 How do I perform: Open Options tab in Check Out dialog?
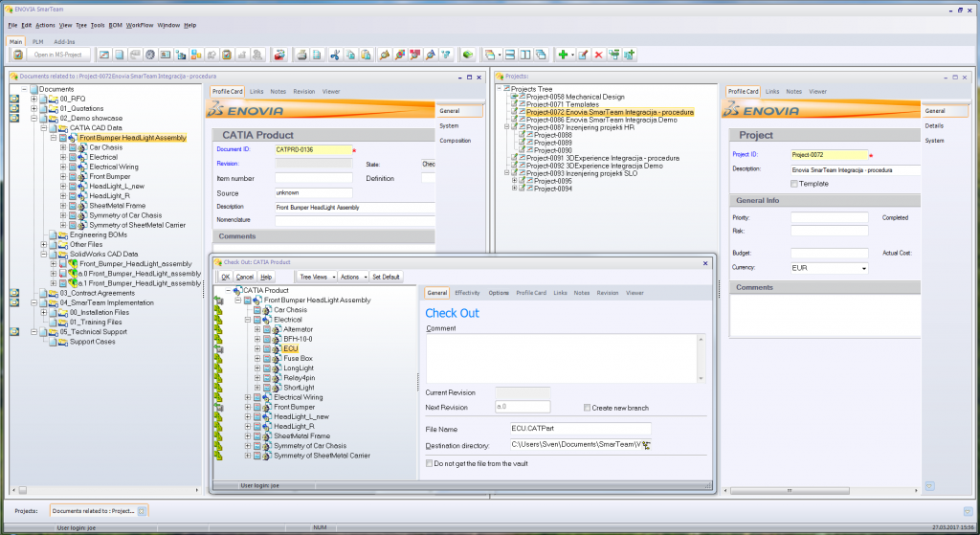click(498, 293)
